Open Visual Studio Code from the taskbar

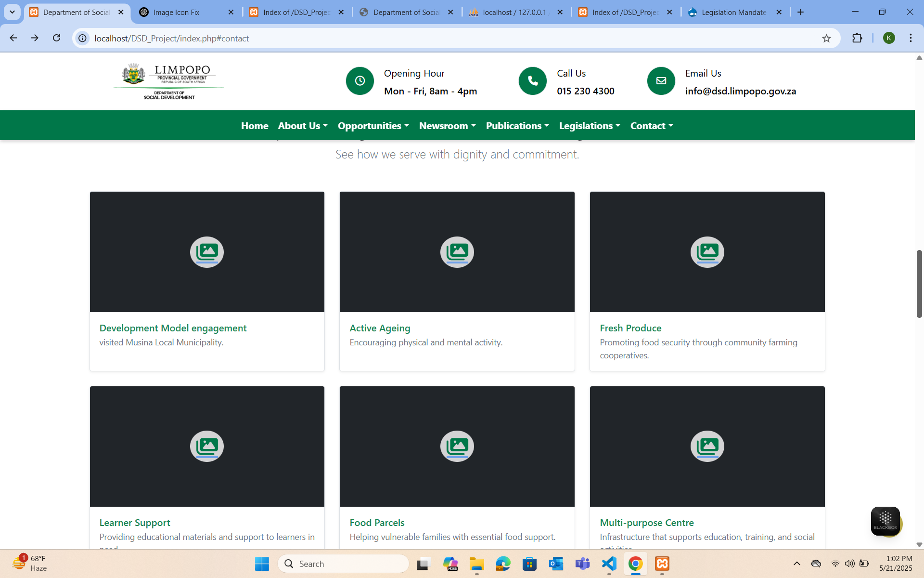[x=609, y=564]
